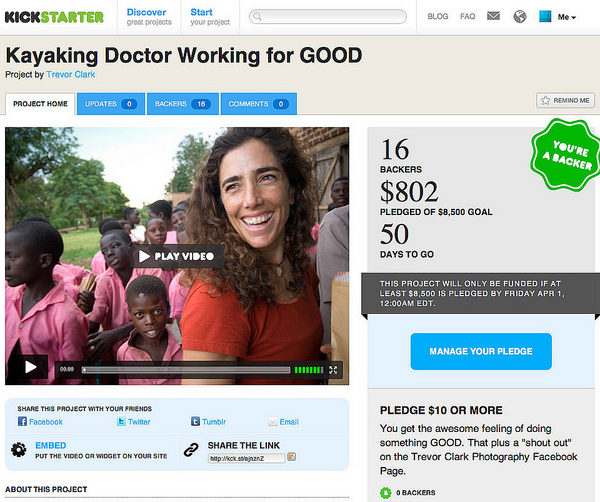600x502 pixels.
Task: Share project on Tumblr
Action: pyautogui.click(x=208, y=422)
